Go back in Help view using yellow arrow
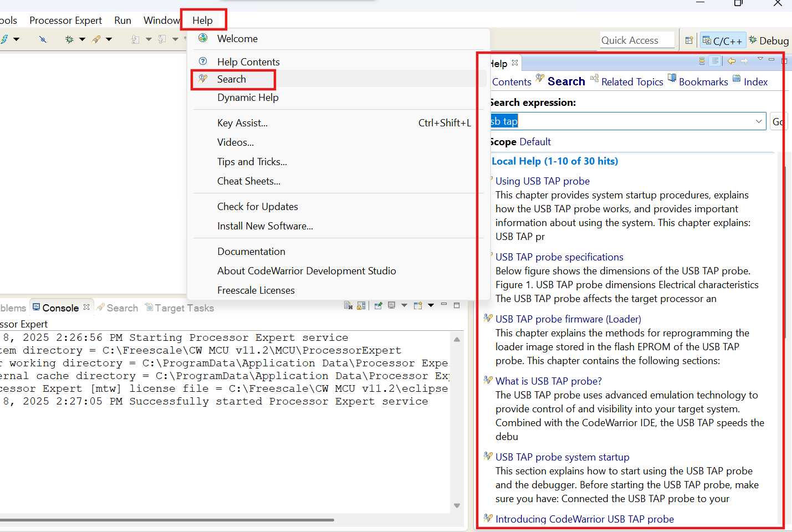The height and width of the screenshot is (532, 792). pyautogui.click(x=732, y=61)
